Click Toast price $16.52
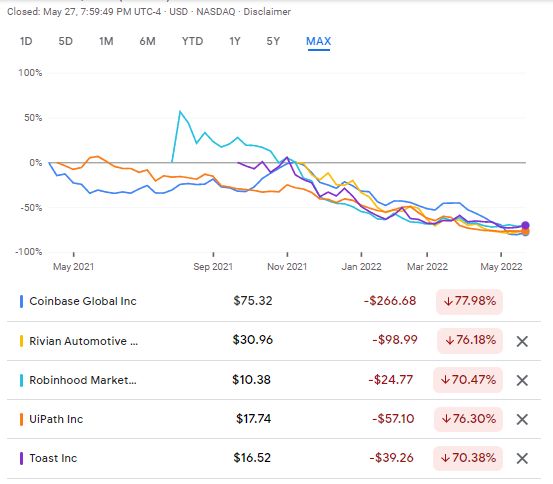The image size is (553, 484). click(252, 458)
